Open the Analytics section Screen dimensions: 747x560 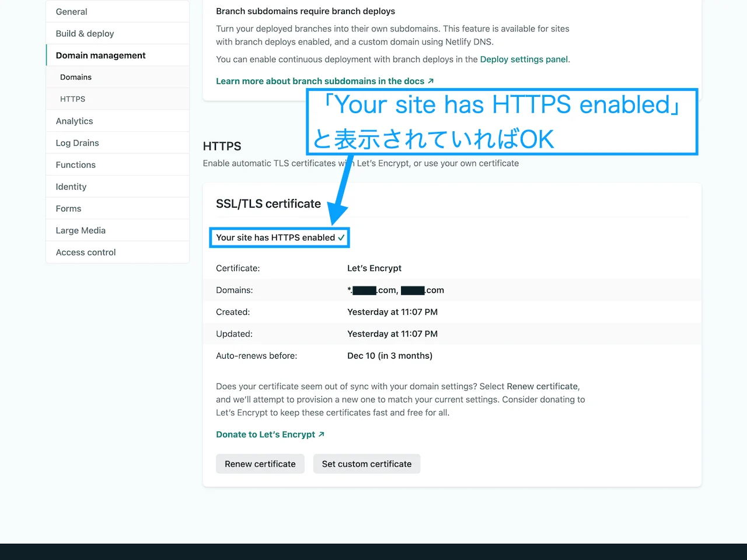(74, 121)
